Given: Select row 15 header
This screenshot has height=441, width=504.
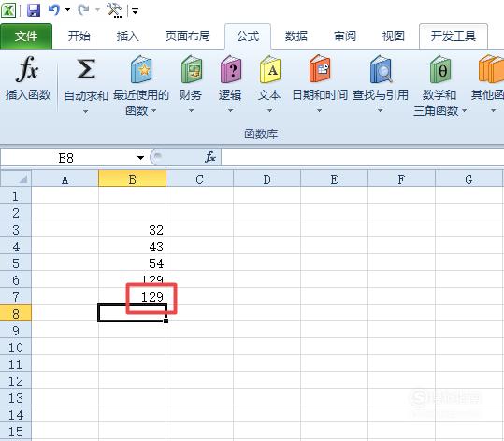Looking at the screenshot, I should click(x=16, y=431).
